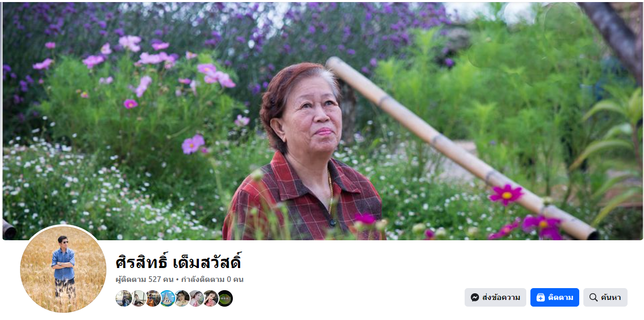Open the temple illustration follower avatar
The height and width of the screenshot is (320, 644).
pyautogui.click(x=168, y=298)
